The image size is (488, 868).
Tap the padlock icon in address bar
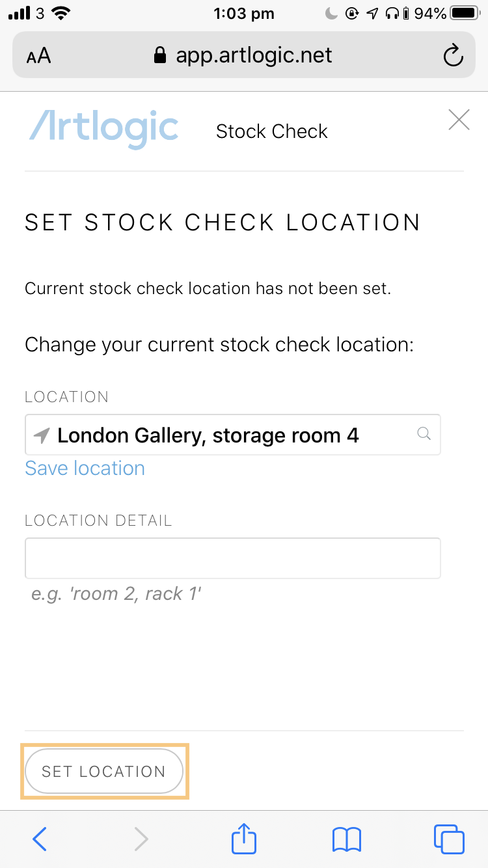(x=159, y=55)
